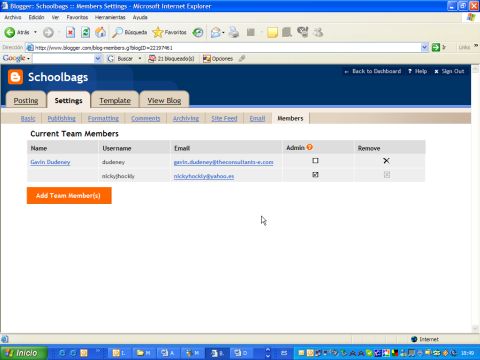Click the Internet zone status icon
Image resolution: width=480 pixels, height=360 pixels.
[414, 339]
